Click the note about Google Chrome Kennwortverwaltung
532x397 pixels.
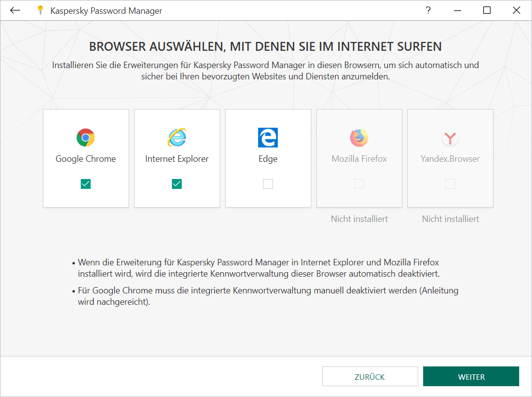click(x=268, y=296)
